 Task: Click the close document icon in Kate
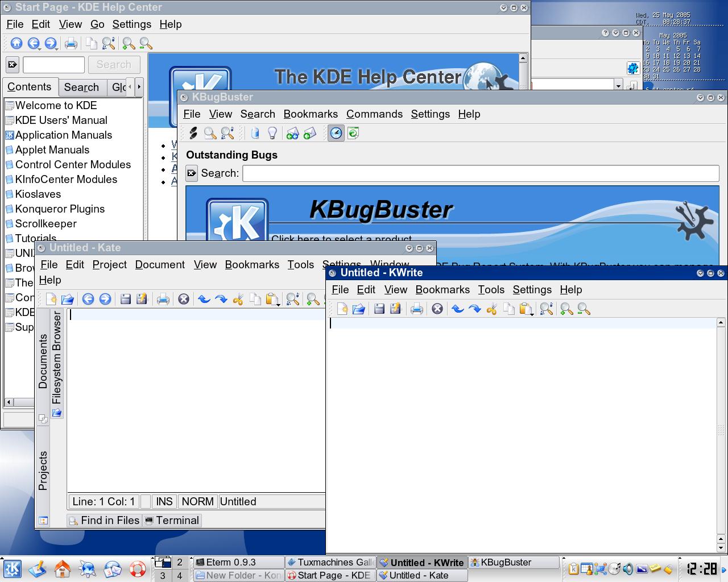(184, 299)
